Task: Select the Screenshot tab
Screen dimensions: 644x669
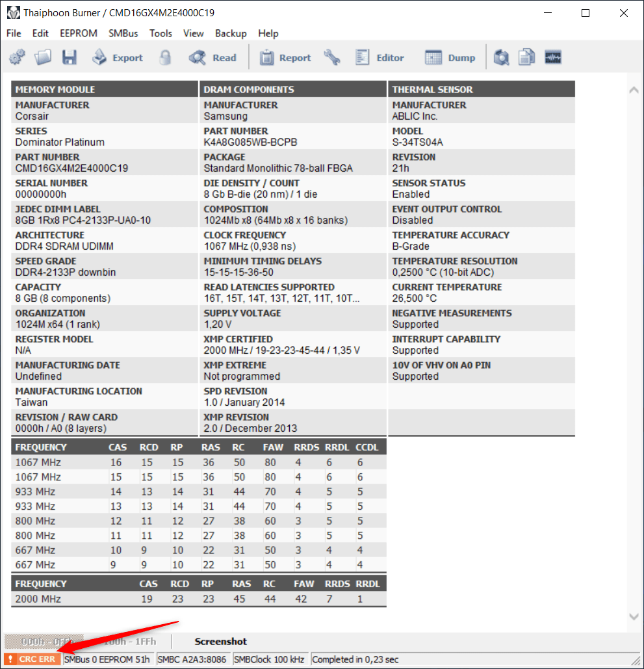Action: click(220, 641)
